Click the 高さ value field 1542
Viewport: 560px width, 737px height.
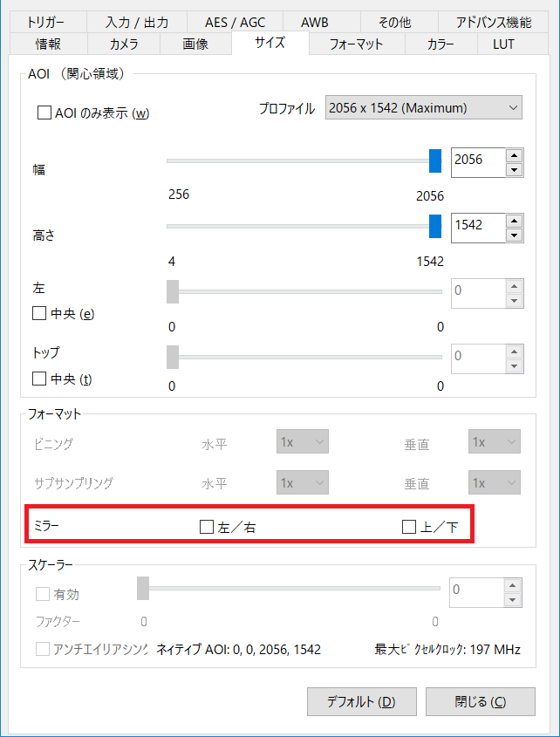click(478, 228)
